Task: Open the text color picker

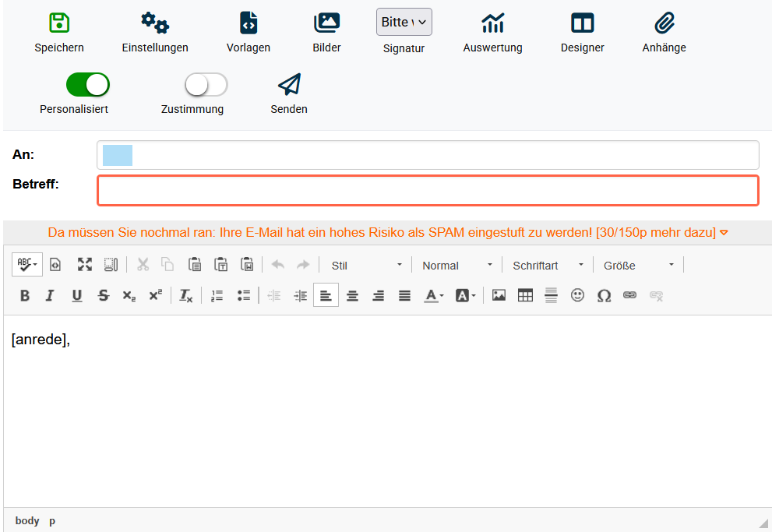Action: click(433, 295)
